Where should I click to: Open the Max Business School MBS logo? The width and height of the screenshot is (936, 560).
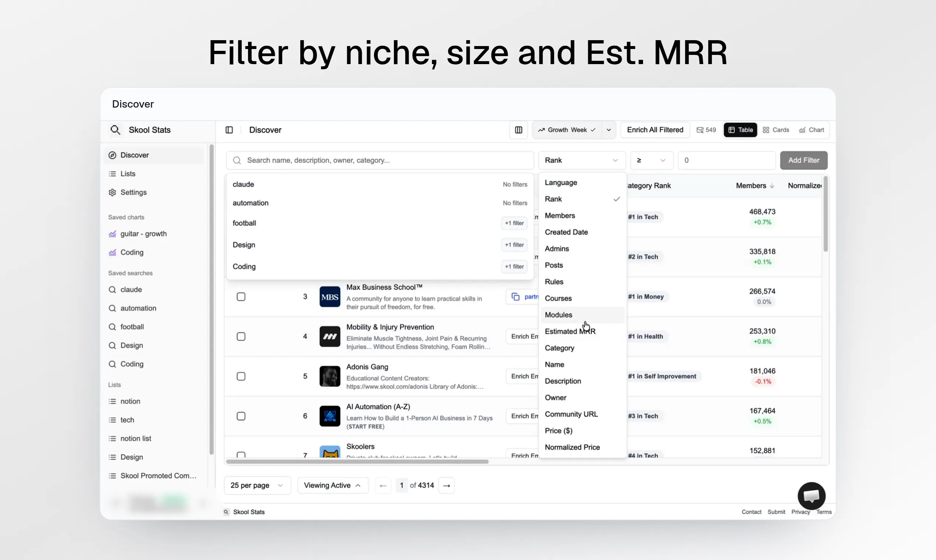tap(330, 297)
